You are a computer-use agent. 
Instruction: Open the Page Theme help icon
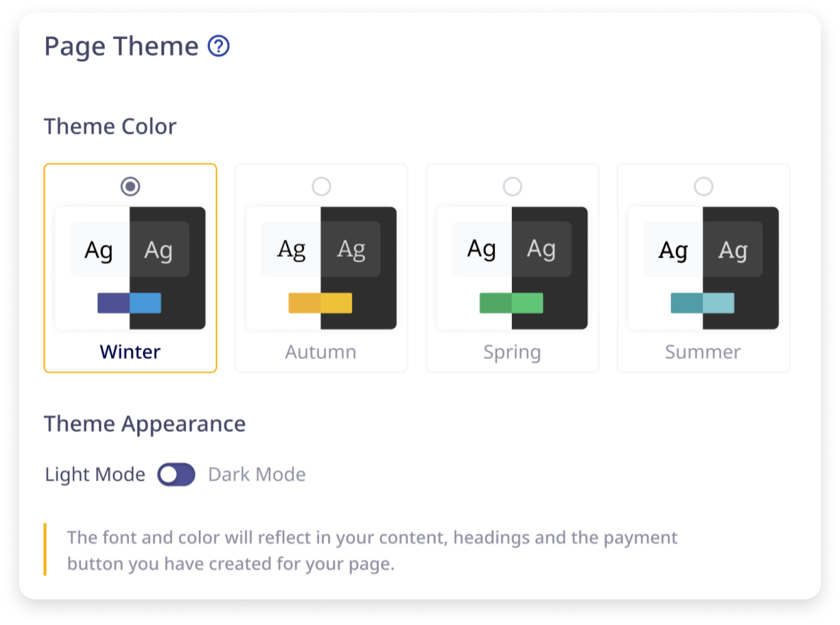click(217, 46)
